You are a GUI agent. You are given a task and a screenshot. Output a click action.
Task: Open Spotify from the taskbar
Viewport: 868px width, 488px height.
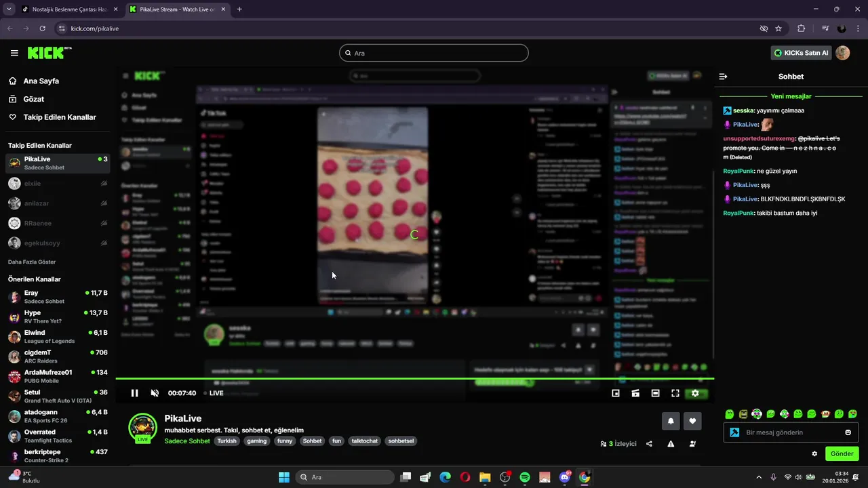[525, 477]
